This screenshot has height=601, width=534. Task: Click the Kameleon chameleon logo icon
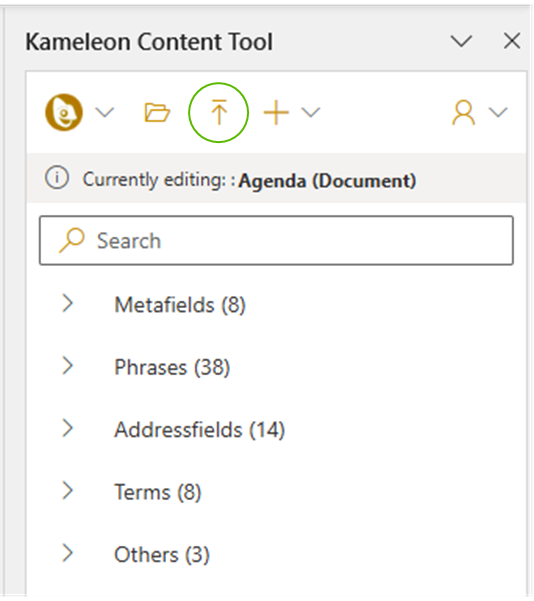(64, 112)
